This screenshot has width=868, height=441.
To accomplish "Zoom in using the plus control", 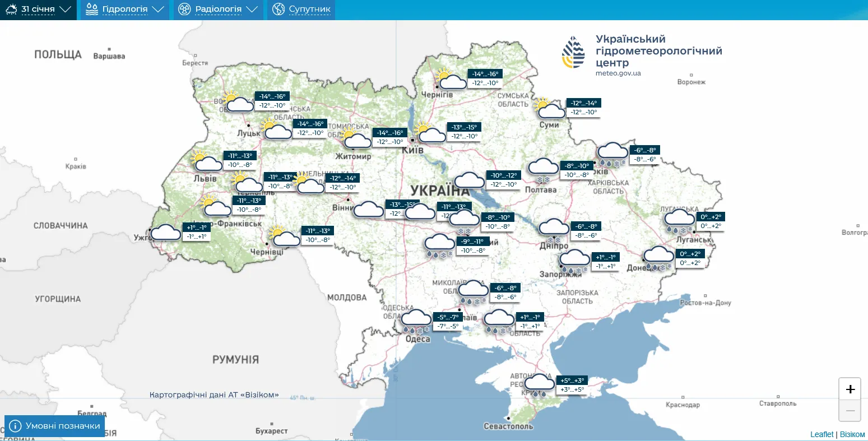I will [x=850, y=388].
